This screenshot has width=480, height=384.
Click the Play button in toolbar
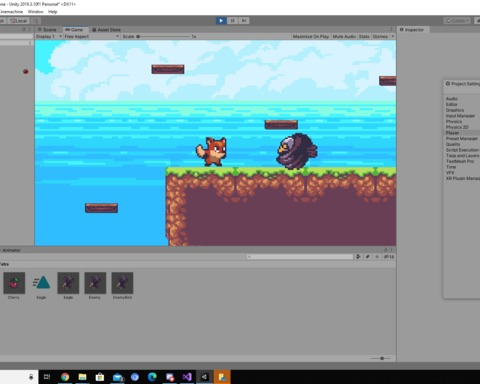(x=221, y=21)
